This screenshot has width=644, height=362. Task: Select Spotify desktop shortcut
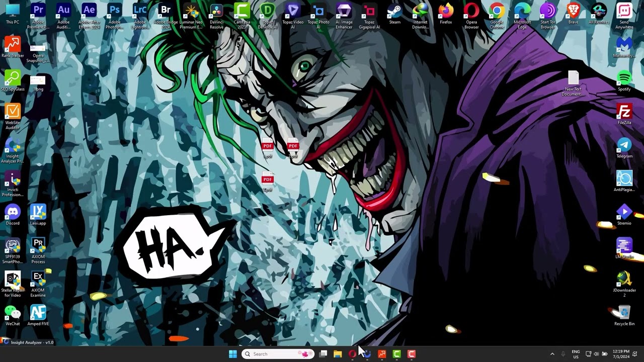[x=624, y=81]
